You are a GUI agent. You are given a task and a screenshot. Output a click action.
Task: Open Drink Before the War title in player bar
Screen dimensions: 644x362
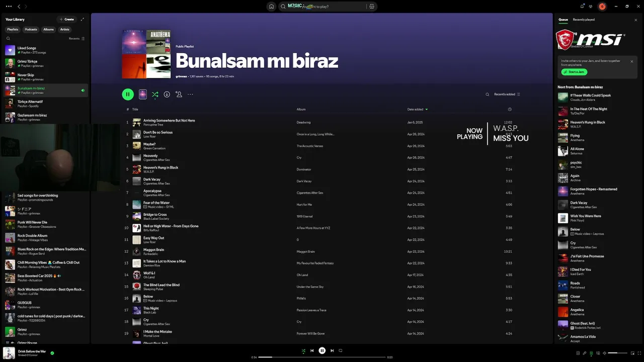(32, 351)
